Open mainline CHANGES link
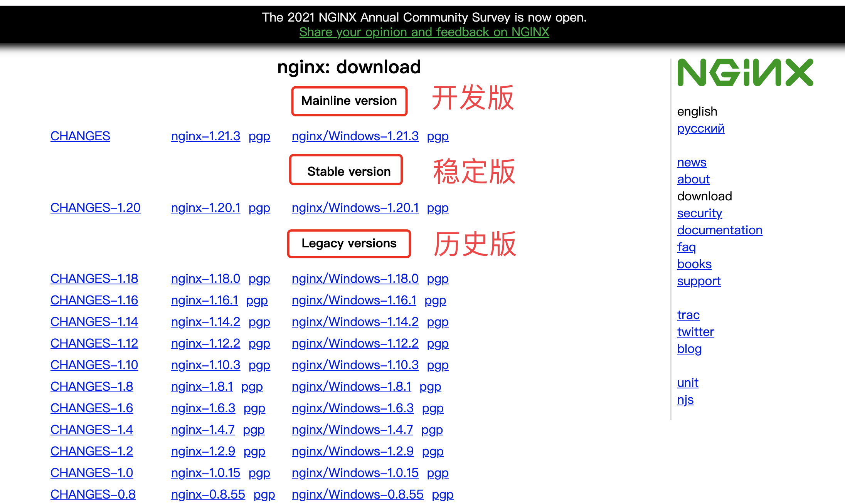Viewport: 845px width, 504px height. coord(80,136)
